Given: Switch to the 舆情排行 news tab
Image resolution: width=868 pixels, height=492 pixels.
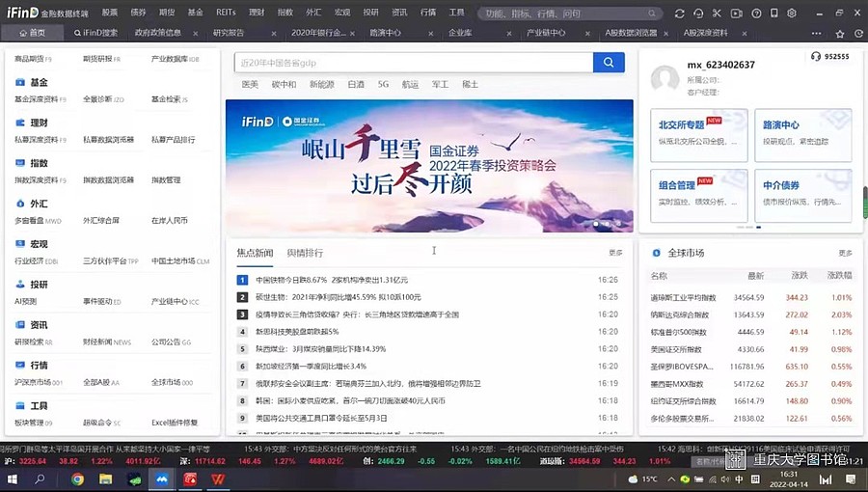Looking at the screenshot, I should 305,253.
